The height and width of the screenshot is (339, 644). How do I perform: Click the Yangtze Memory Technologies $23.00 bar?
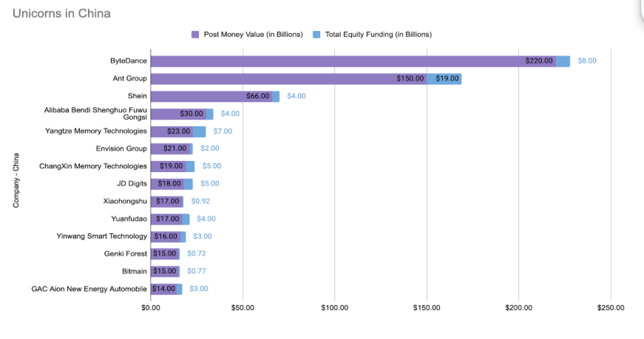tap(172, 131)
